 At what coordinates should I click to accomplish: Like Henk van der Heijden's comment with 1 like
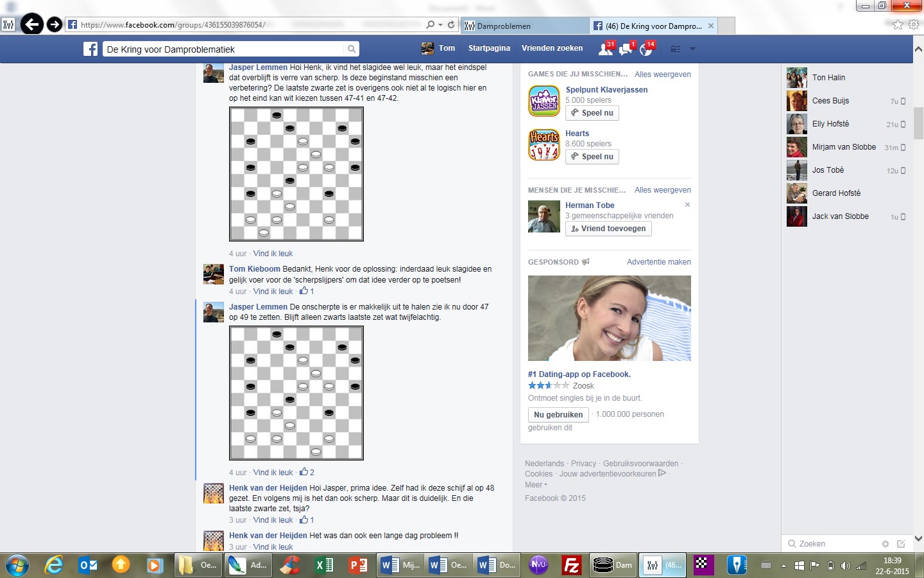click(273, 520)
